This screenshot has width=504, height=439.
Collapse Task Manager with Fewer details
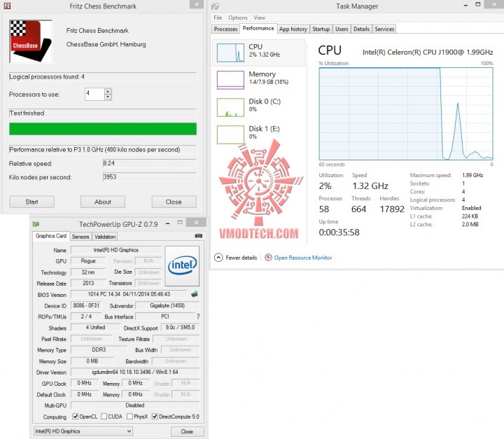point(236,257)
